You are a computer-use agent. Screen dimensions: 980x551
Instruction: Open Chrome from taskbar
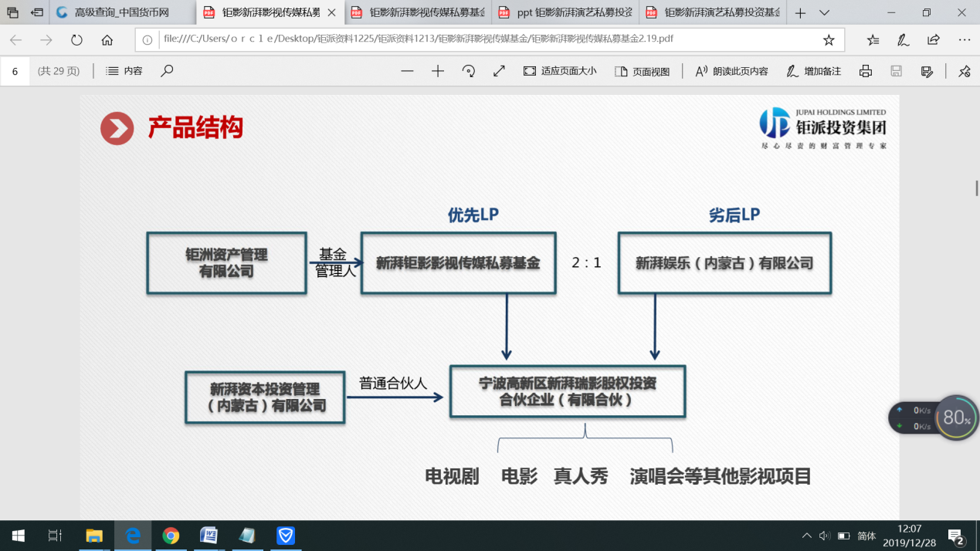pos(171,536)
